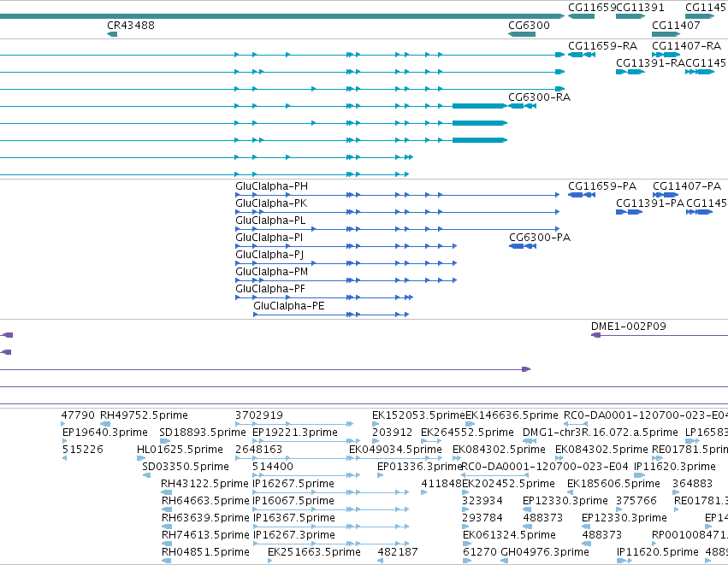Viewport: 728px width, 565px height.
Task: Select the IP11620.5prime EST label
Action: pyautogui.click(x=658, y=552)
